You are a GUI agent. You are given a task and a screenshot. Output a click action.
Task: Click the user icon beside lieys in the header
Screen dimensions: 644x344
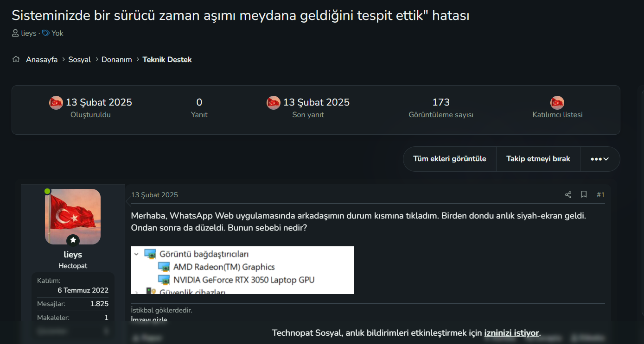15,33
